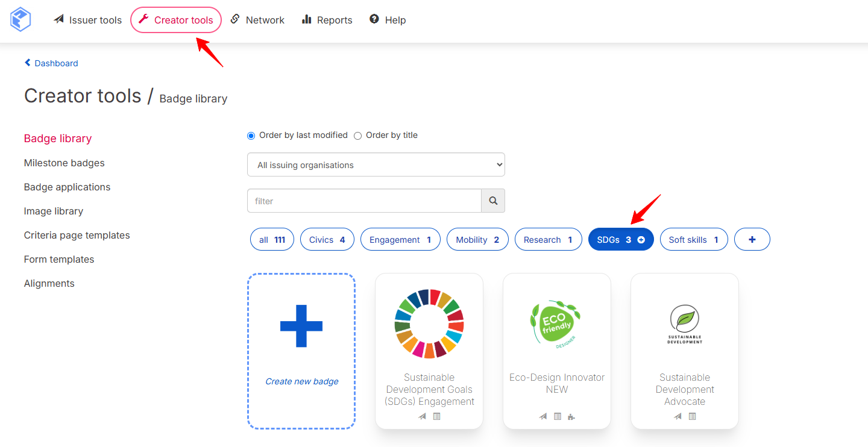Select Order by title radio
The width and height of the screenshot is (868, 447).
pyautogui.click(x=357, y=136)
